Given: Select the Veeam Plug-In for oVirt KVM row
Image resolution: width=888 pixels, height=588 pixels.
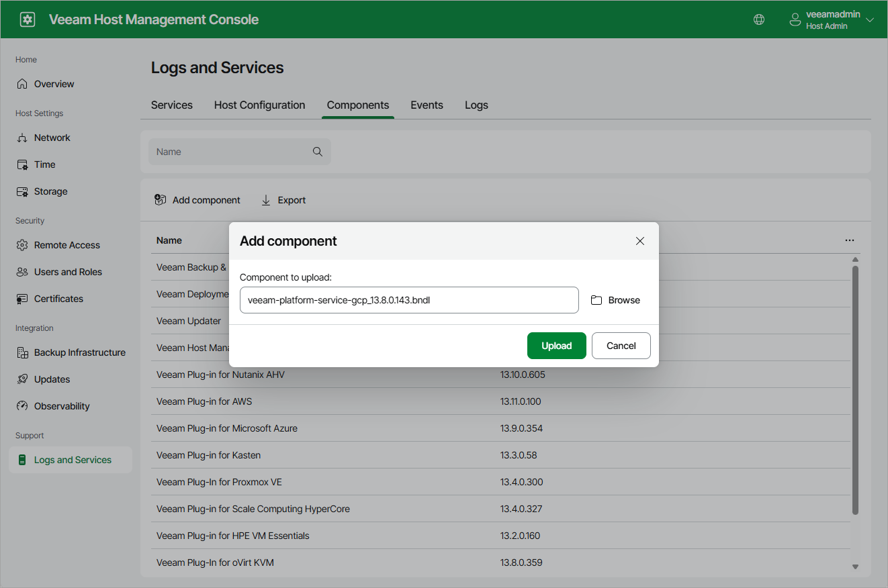Looking at the screenshot, I should (500, 562).
